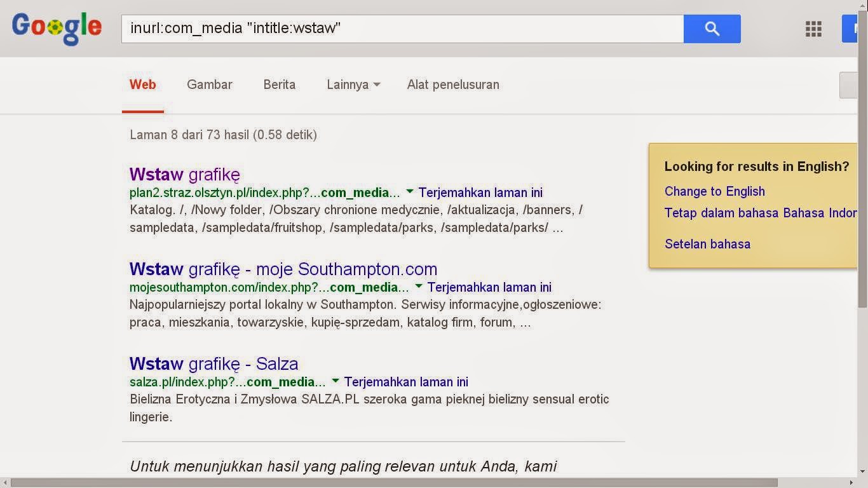Open the Google apps grid
This screenshot has width=868, height=488.
tap(813, 29)
